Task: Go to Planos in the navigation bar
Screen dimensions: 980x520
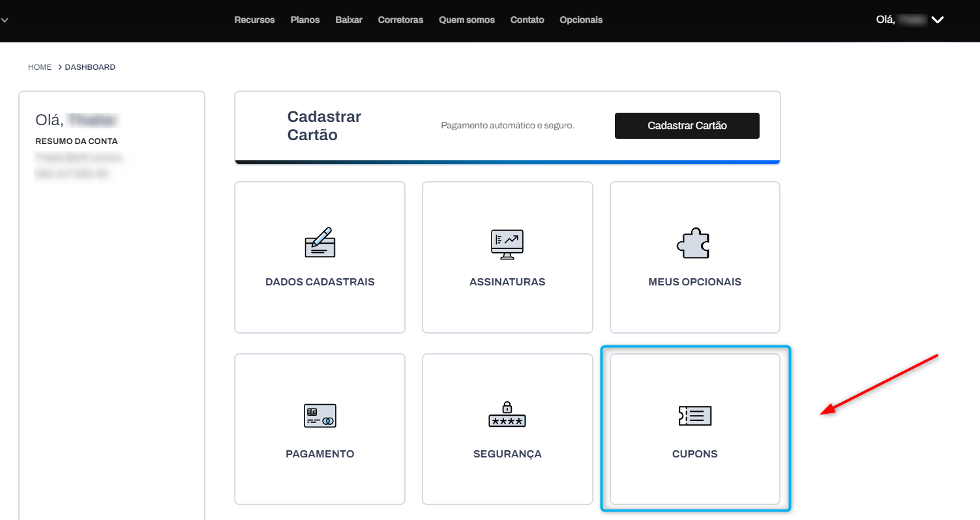Action: click(305, 20)
